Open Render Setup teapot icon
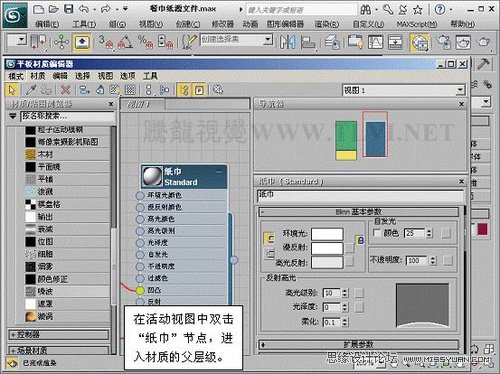 (x=443, y=42)
